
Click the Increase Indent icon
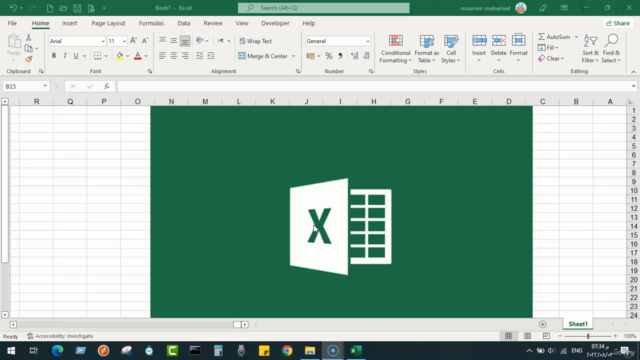coord(211,56)
